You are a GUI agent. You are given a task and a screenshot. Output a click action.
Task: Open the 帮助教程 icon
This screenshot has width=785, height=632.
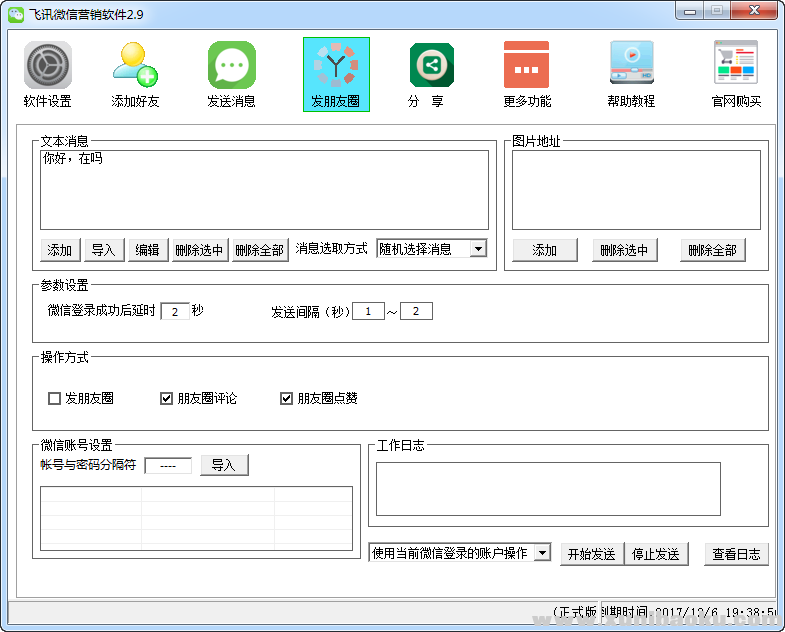coord(631,66)
